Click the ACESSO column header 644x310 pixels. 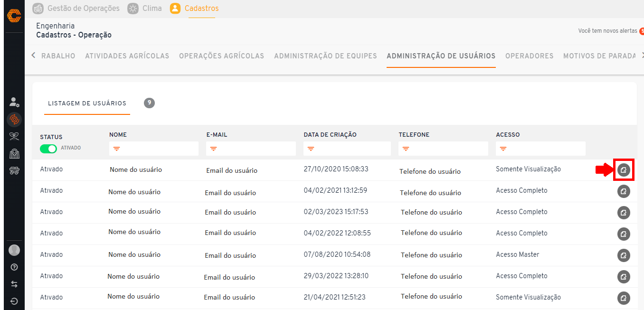tap(508, 135)
